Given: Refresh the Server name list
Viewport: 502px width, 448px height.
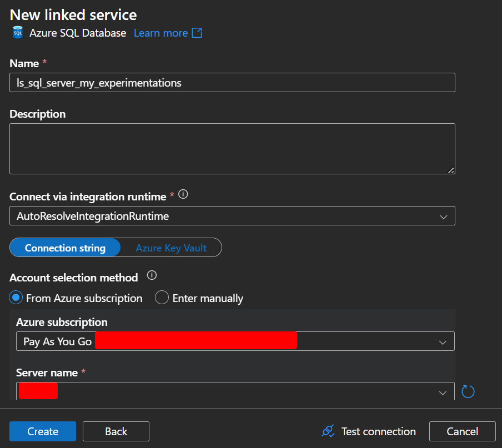Looking at the screenshot, I should 468,391.
